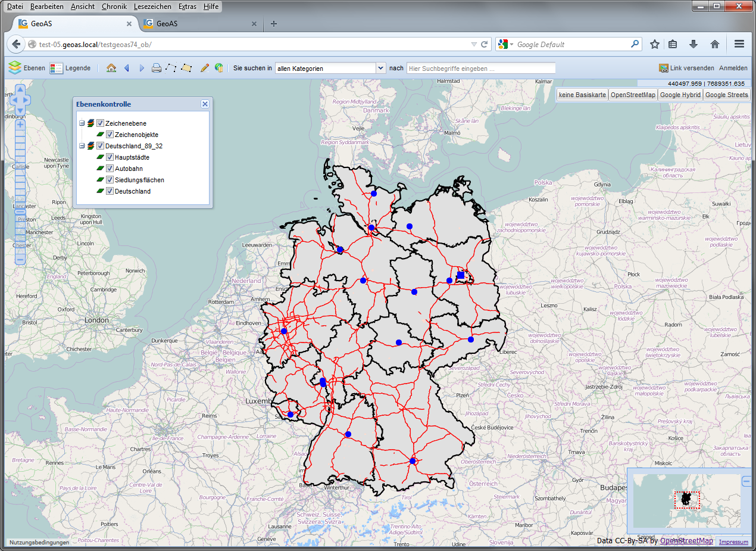Image resolution: width=756 pixels, height=551 pixels.
Task: Uncheck the Autobahn layer checkbox
Action: [x=110, y=169]
